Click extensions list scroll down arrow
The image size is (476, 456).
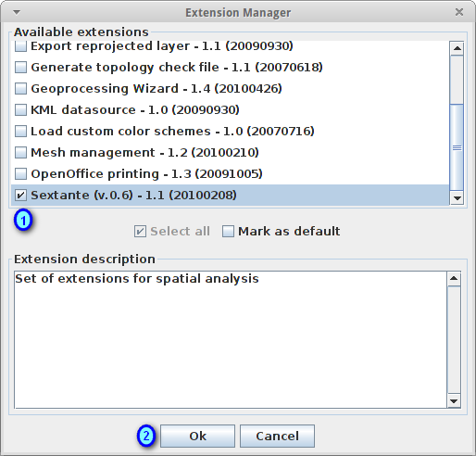point(457,197)
